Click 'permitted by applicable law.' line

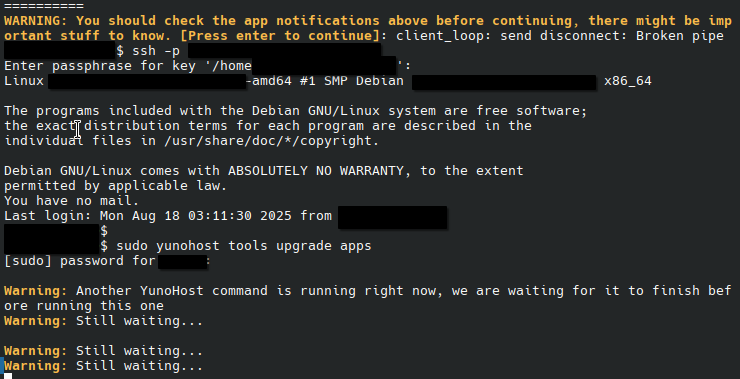[x=116, y=186]
